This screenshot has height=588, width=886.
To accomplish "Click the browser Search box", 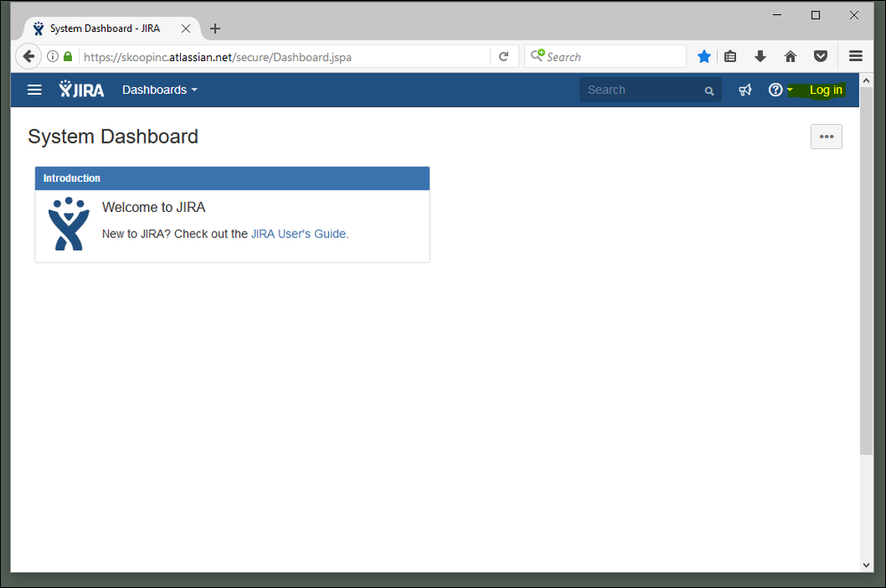I will pyautogui.click(x=605, y=57).
